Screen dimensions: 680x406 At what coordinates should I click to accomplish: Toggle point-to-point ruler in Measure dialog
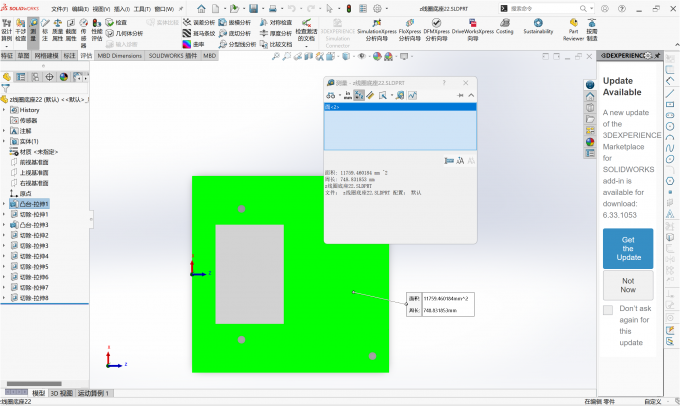(x=370, y=95)
